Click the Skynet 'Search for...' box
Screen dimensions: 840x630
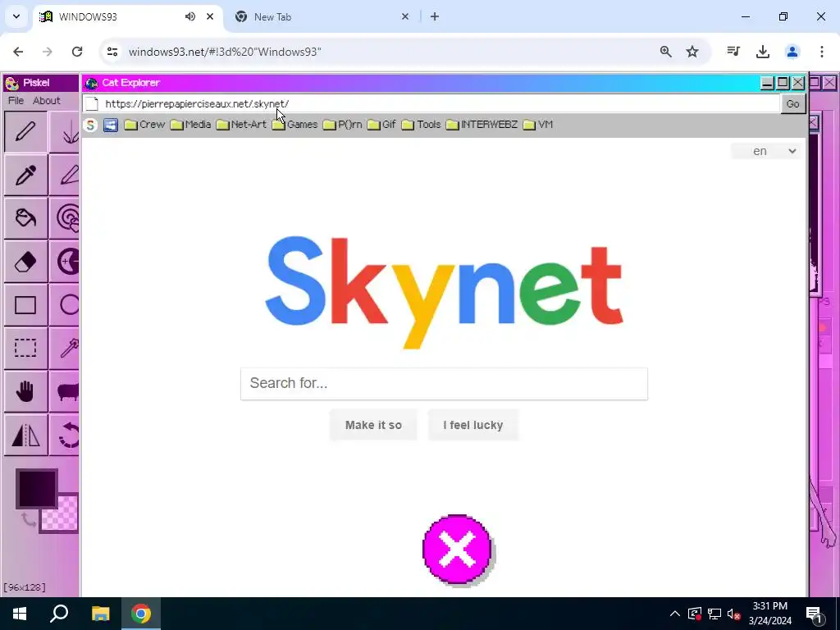tap(444, 384)
